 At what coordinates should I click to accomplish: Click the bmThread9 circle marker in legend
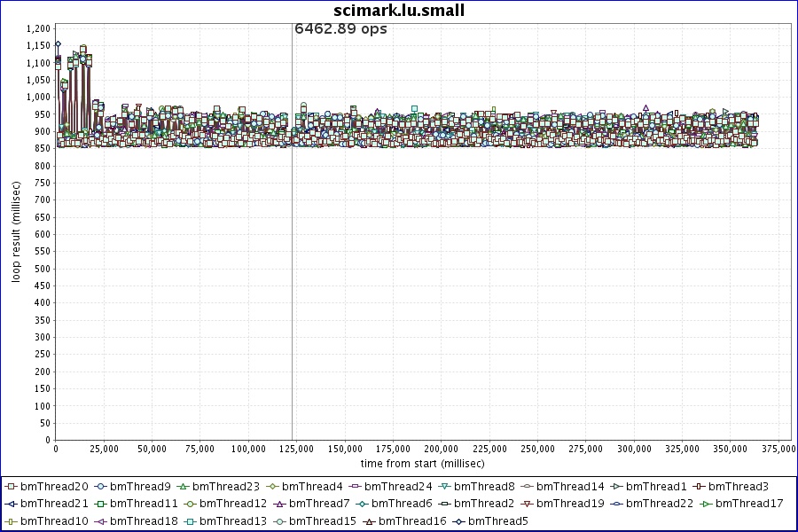(x=101, y=487)
